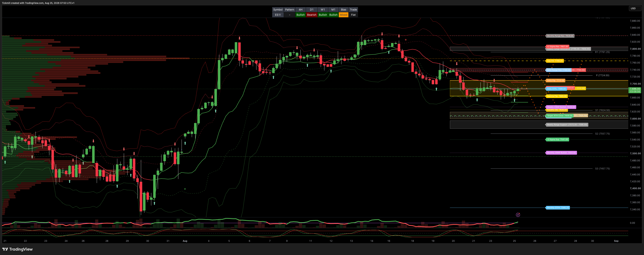This screenshot has width=644, height=255.
Task: Click the Pattern header cell
Action: tap(289, 10)
